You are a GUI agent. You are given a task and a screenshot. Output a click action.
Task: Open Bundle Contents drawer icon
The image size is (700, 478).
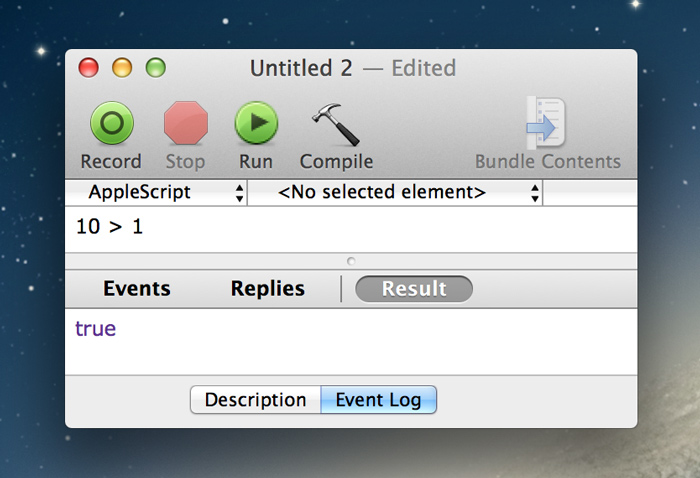546,123
